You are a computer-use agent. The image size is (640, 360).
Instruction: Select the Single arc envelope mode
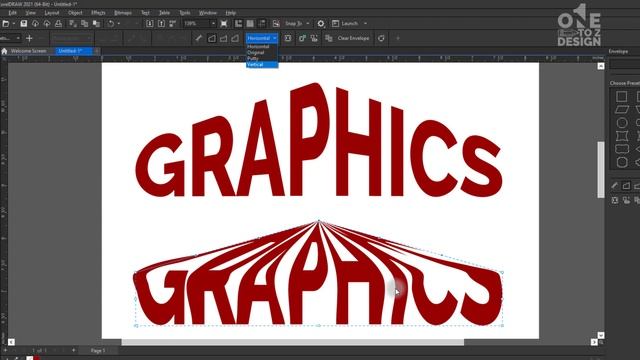223,38
